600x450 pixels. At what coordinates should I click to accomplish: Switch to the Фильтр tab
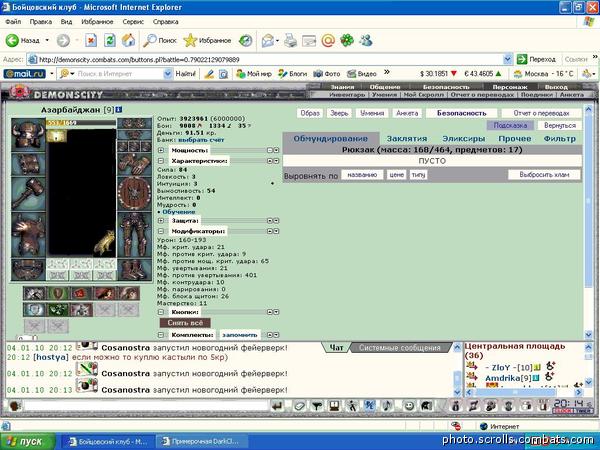tap(559, 139)
